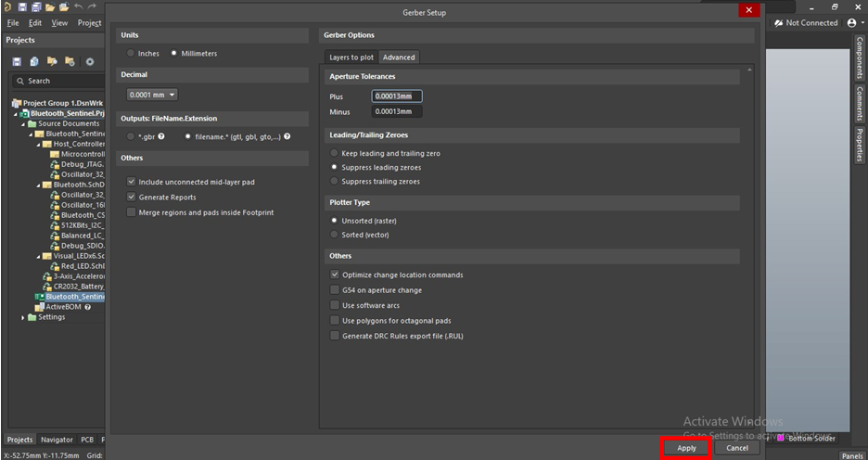This screenshot has width=868, height=460.
Task: Click the Undo arrow in the title bar
Action: 78,7
